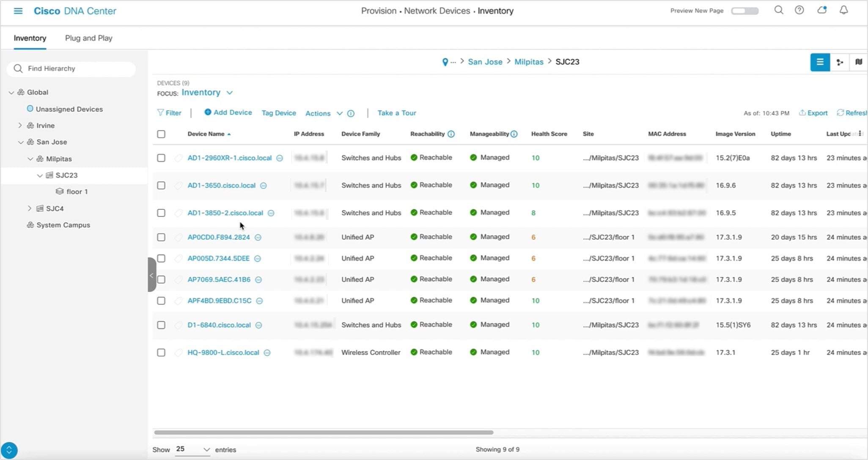The height and width of the screenshot is (460, 868).
Task: Click the Reachability info icon
Action: (x=451, y=134)
